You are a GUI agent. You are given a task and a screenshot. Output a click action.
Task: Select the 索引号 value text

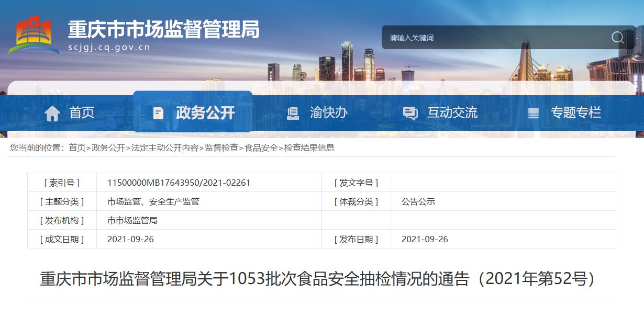(180, 183)
